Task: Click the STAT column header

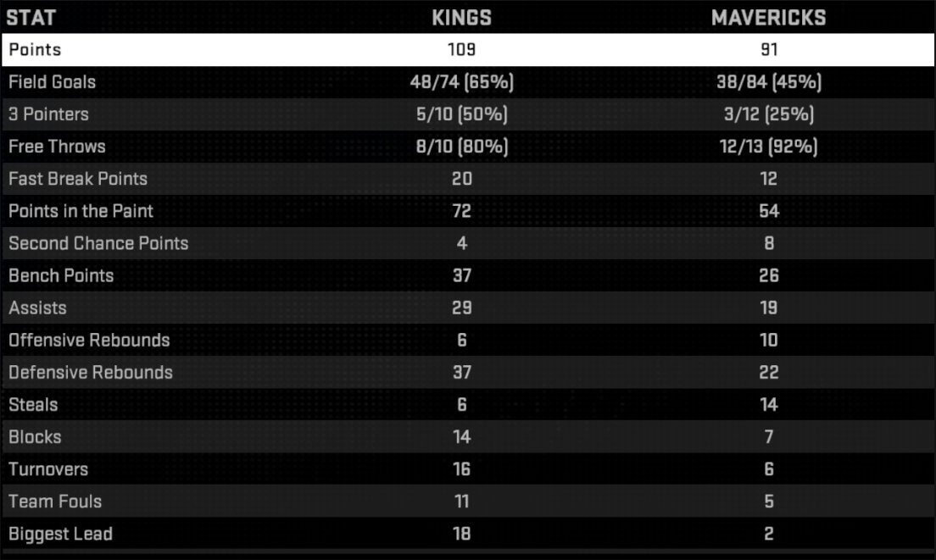Action: tap(31, 18)
